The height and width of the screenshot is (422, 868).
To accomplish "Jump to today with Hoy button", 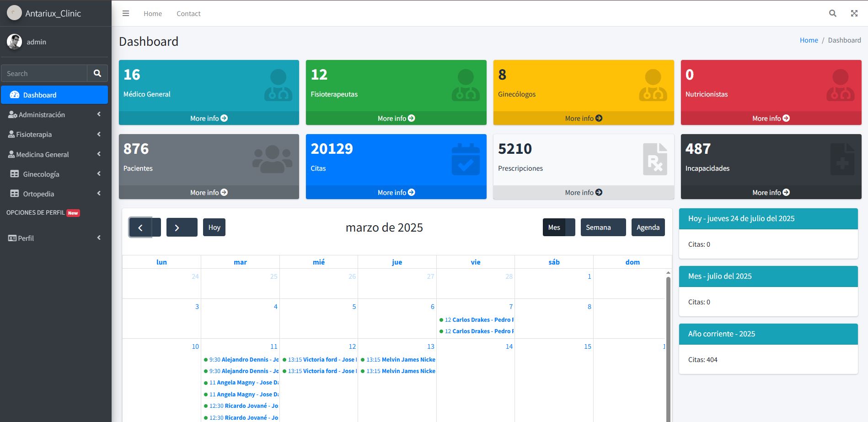I will [x=214, y=227].
